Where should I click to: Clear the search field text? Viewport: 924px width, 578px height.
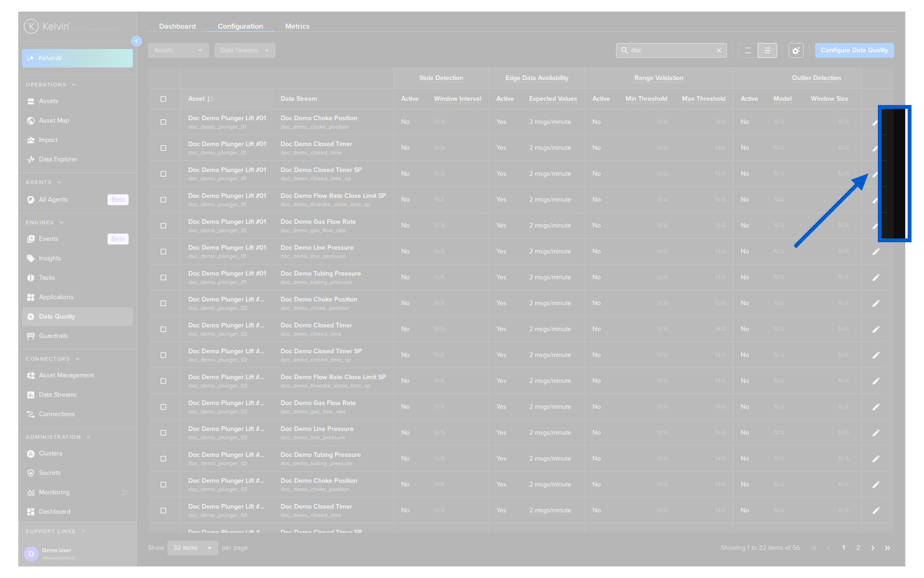719,50
